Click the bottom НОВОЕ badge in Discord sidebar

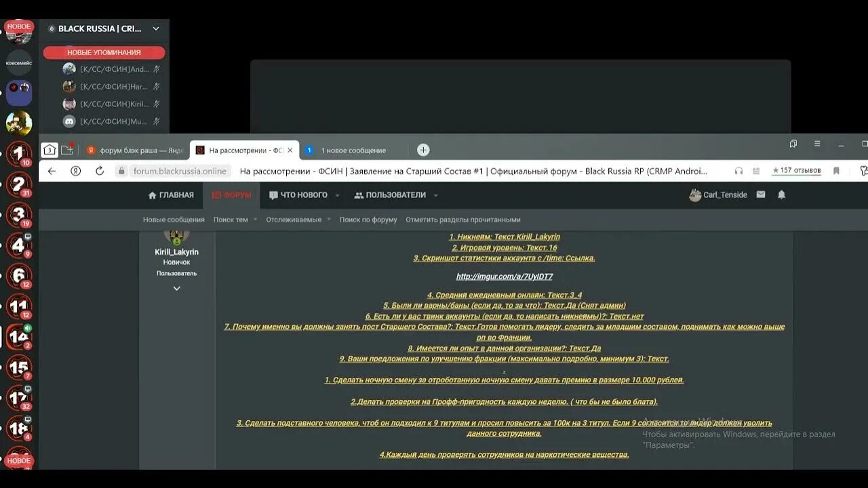[19, 460]
